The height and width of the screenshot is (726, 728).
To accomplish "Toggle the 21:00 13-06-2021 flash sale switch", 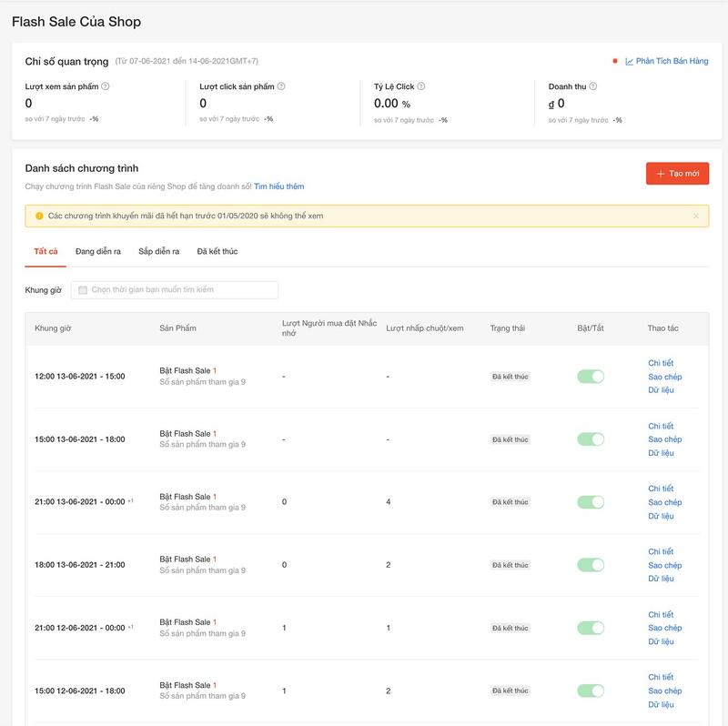I will point(591,502).
